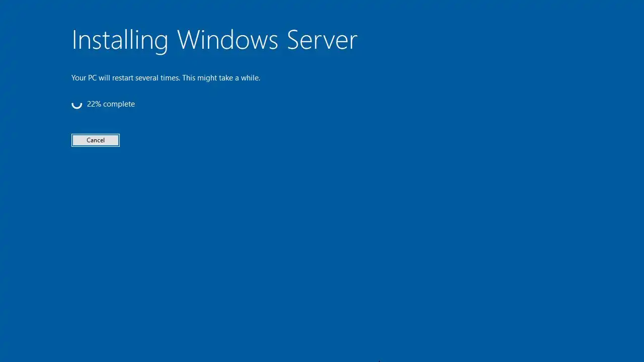
Task: Click the 'This might take a while' sentence
Action: click(221, 78)
